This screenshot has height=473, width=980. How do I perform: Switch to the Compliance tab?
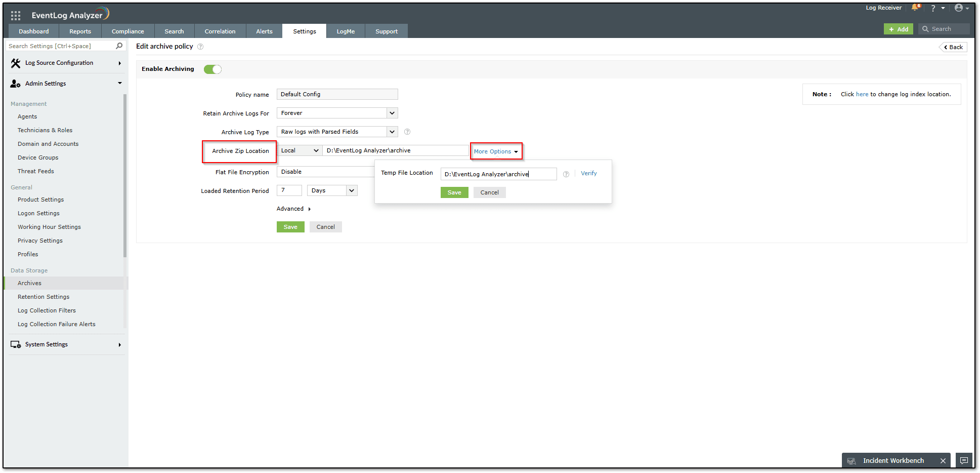click(128, 31)
